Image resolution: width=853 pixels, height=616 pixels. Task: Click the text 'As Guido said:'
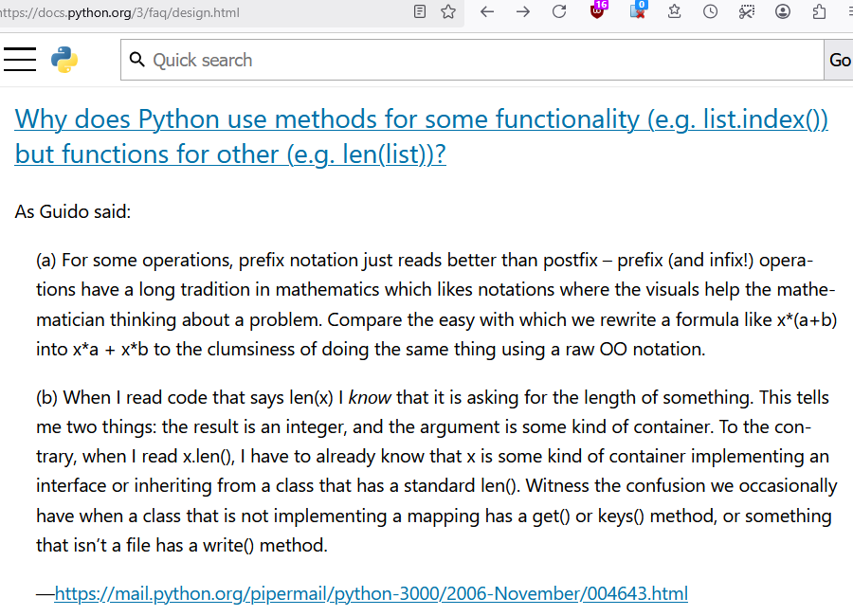(x=73, y=211)
